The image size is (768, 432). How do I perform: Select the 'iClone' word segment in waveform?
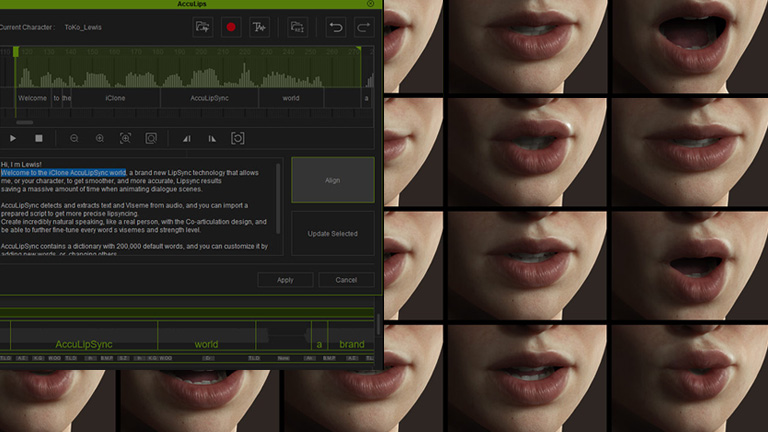115,98
